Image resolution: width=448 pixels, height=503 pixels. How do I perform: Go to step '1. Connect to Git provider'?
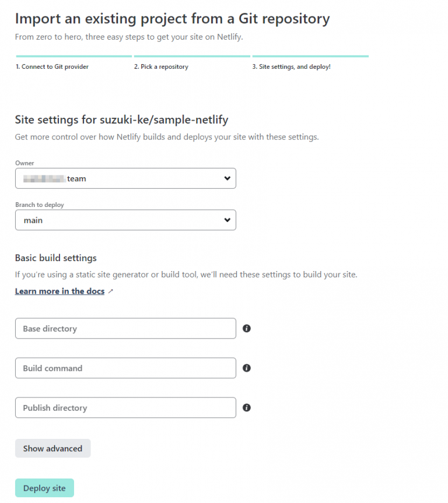[51, 66]
